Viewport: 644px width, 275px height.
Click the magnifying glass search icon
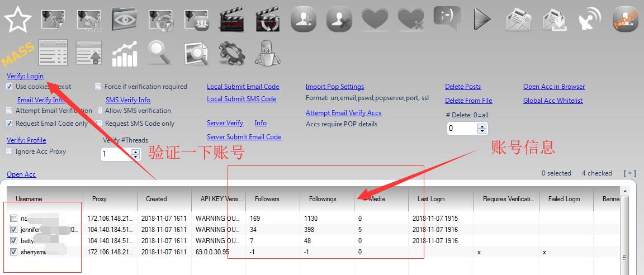coord(160,54)
